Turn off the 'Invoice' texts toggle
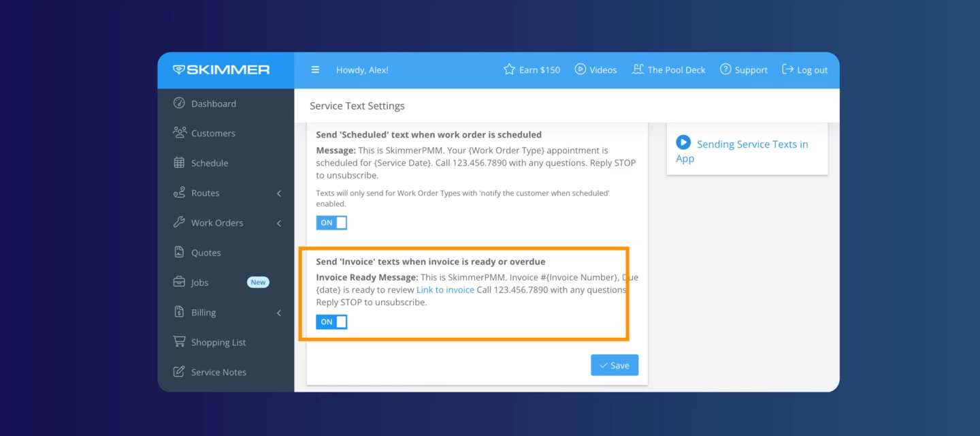The image size is (980, 436). coord(331,322)
